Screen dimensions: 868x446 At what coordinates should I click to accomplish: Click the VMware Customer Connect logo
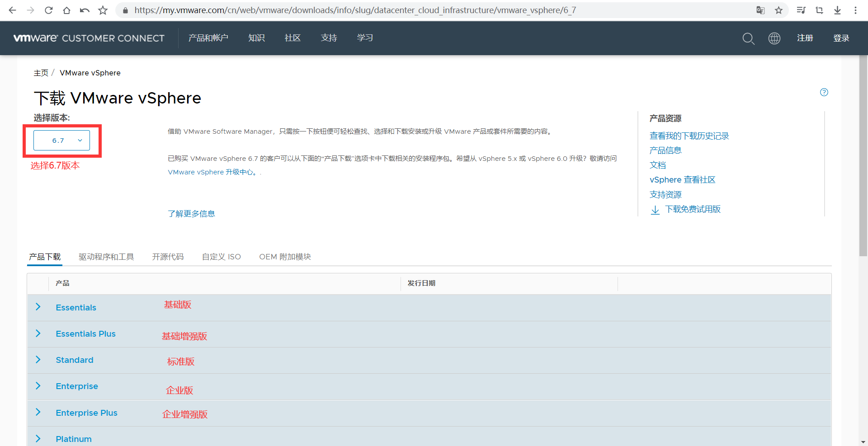point(89,38)
